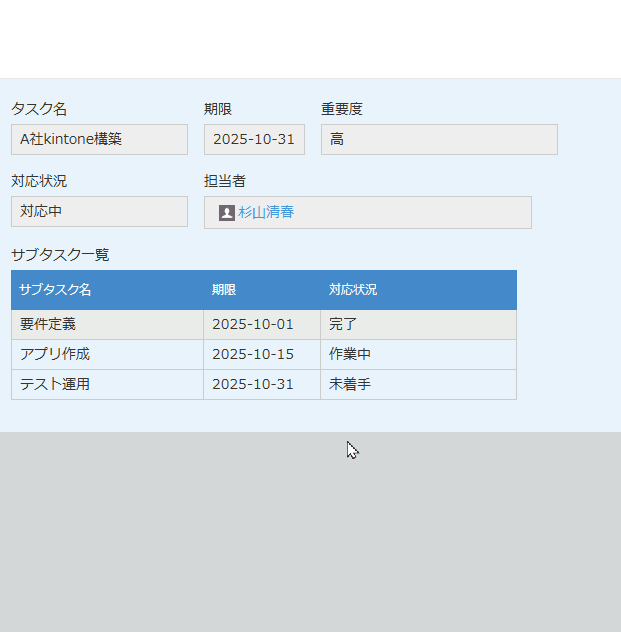Click the サブタスク一覧 section label
The image size is (621, 632).
point(60,255)
